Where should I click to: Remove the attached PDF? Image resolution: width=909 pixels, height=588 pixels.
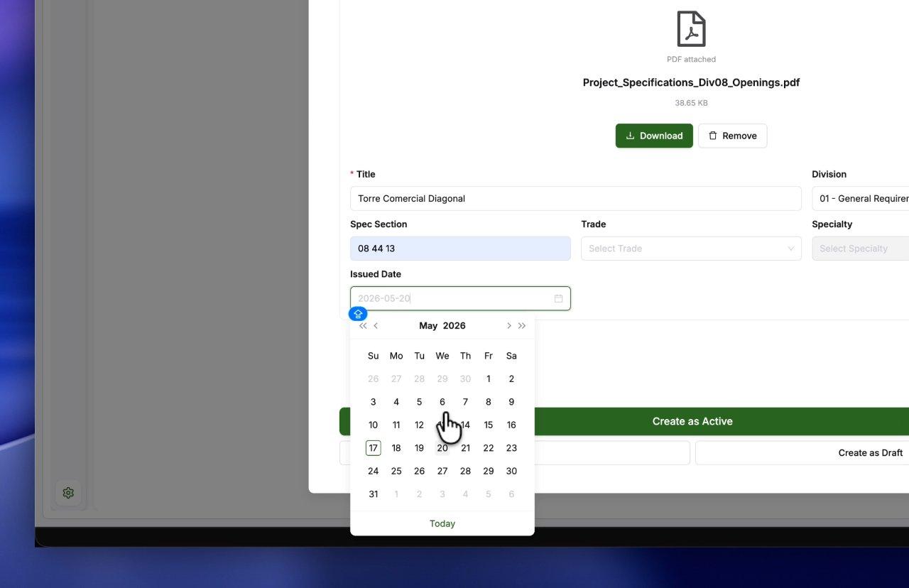pos(732,136)
